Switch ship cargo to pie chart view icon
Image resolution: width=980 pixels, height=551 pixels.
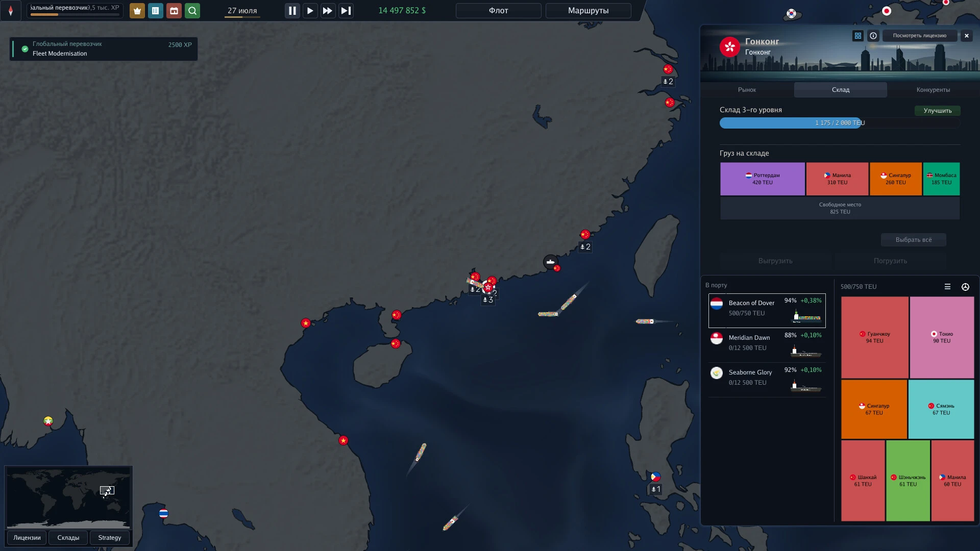point(965,287)
